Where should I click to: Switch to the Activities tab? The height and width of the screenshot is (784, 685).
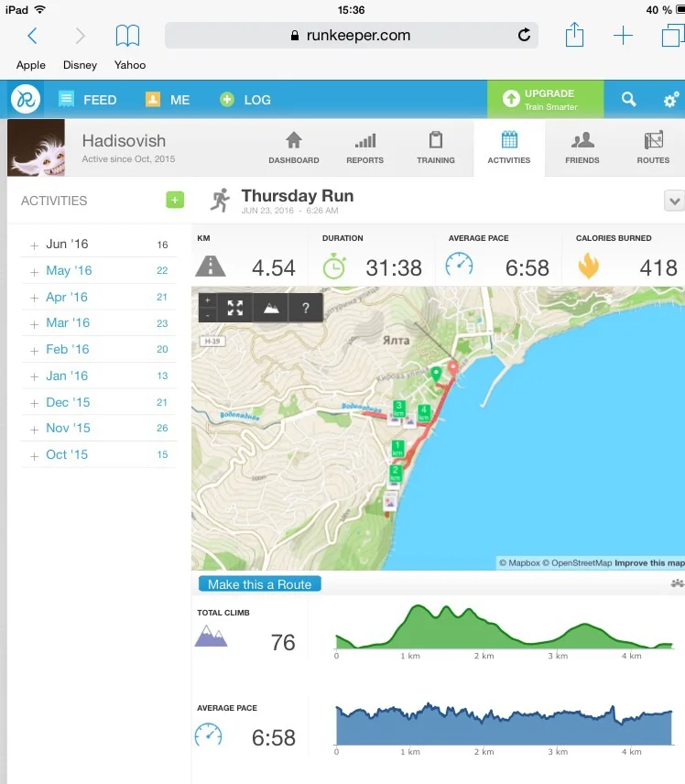(509, 147)
